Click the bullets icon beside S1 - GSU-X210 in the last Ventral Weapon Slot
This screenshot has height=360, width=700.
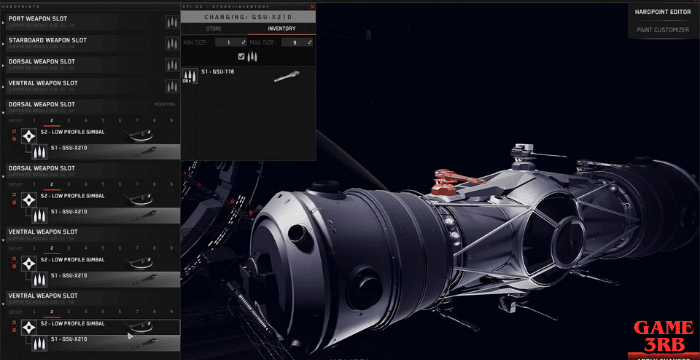coord(40,344)
